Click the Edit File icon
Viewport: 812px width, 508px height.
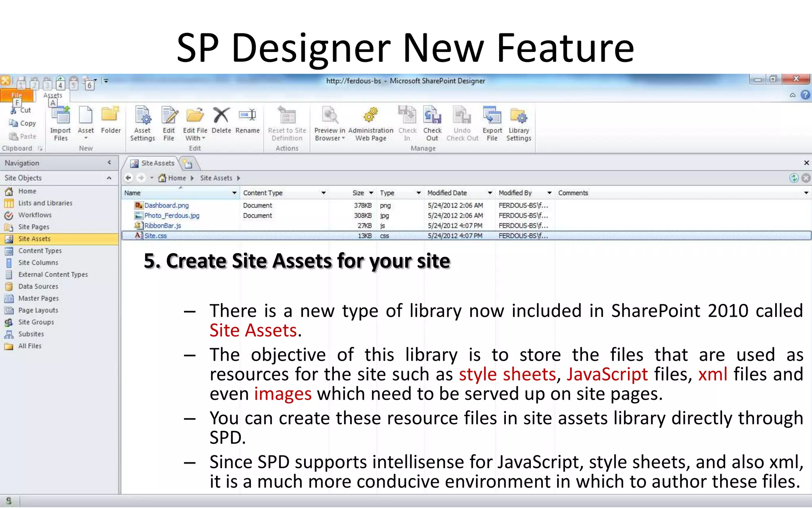tap(169, 115)
